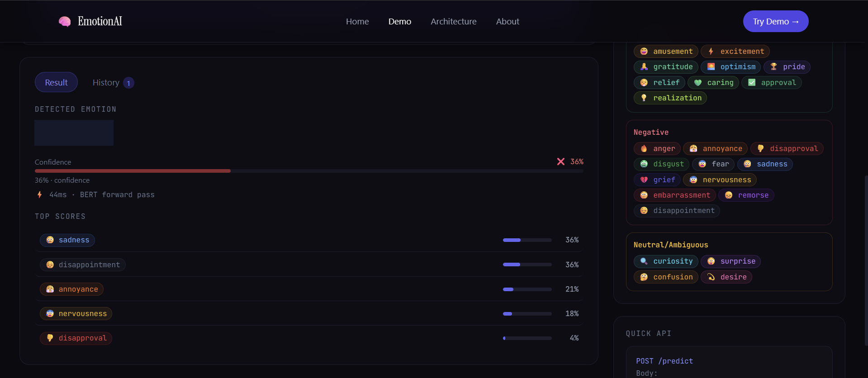Click the approval checkmark icon

pos(752,82)
